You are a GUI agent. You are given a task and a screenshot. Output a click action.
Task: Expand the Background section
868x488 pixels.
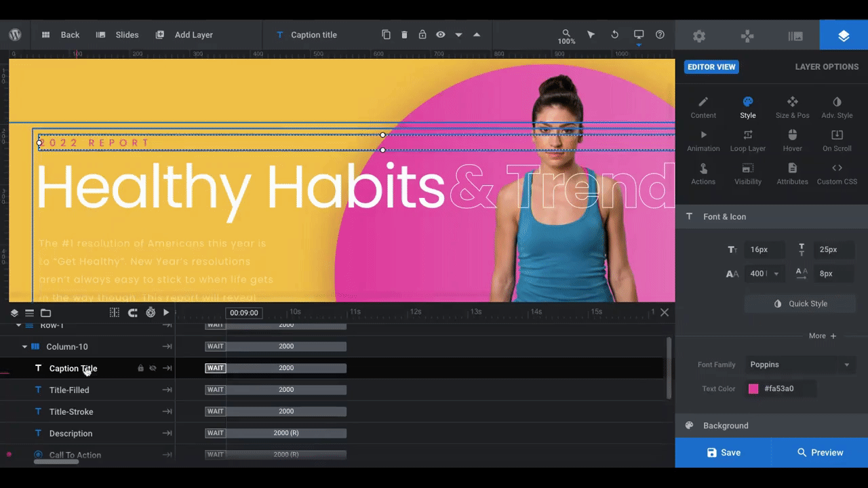point(772,426)
